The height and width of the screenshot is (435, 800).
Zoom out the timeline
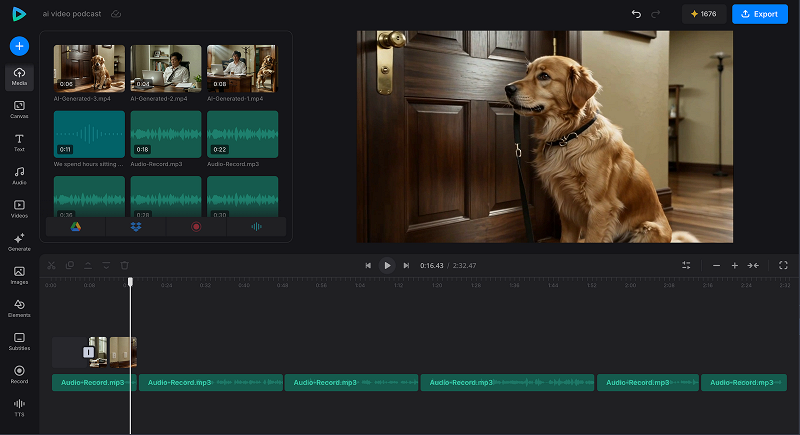click(716, 265)
